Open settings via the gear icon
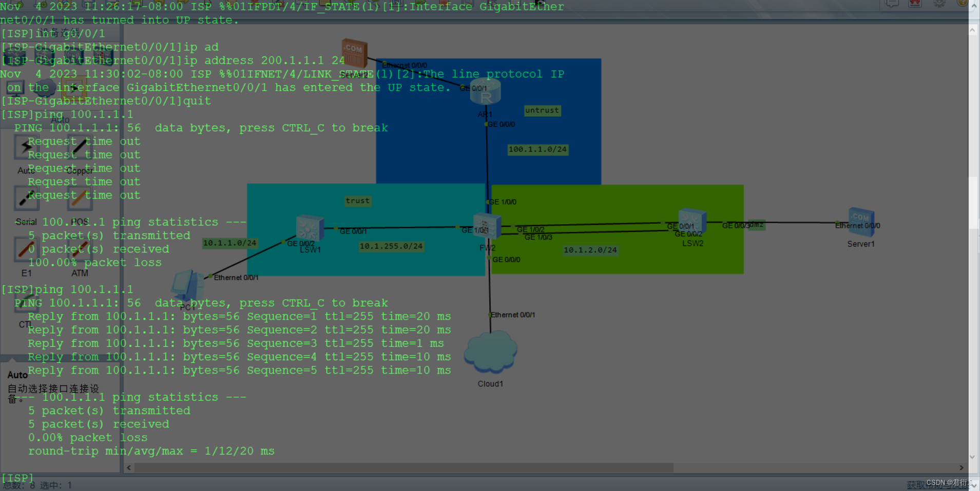The height and width of the screenshot is (491, 980). (939, 3)
